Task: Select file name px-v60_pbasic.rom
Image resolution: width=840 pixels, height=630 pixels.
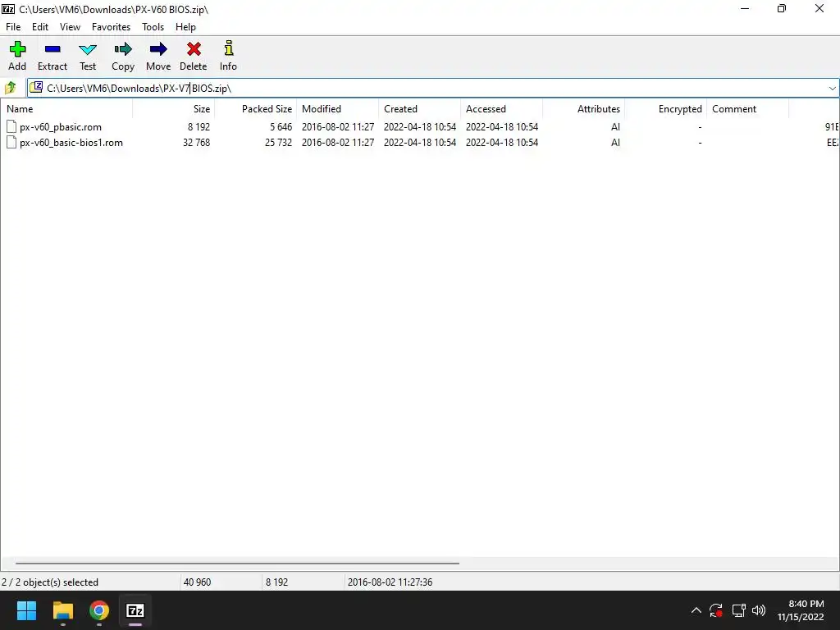Action: (x=61, y=127)
